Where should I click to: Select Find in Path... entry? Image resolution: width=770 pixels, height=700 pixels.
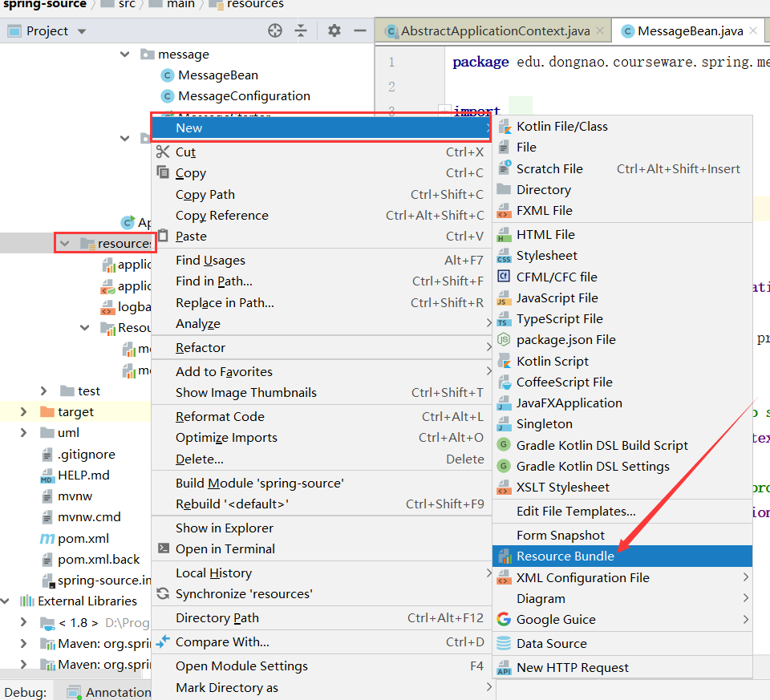tap(322, 281)
